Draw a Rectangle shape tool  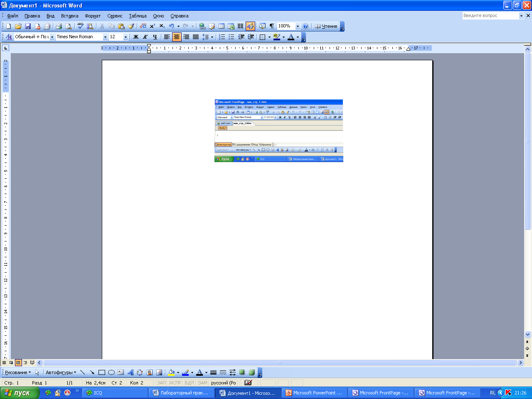102,372
